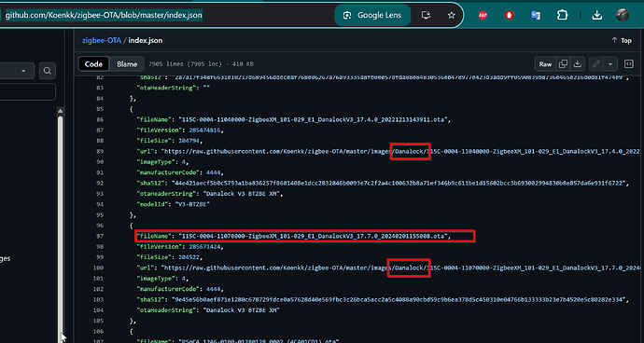This screenshot has width=644, height=343.
Task: Click the empty otaHeaderString on line 83
Action: coord(207,88)
